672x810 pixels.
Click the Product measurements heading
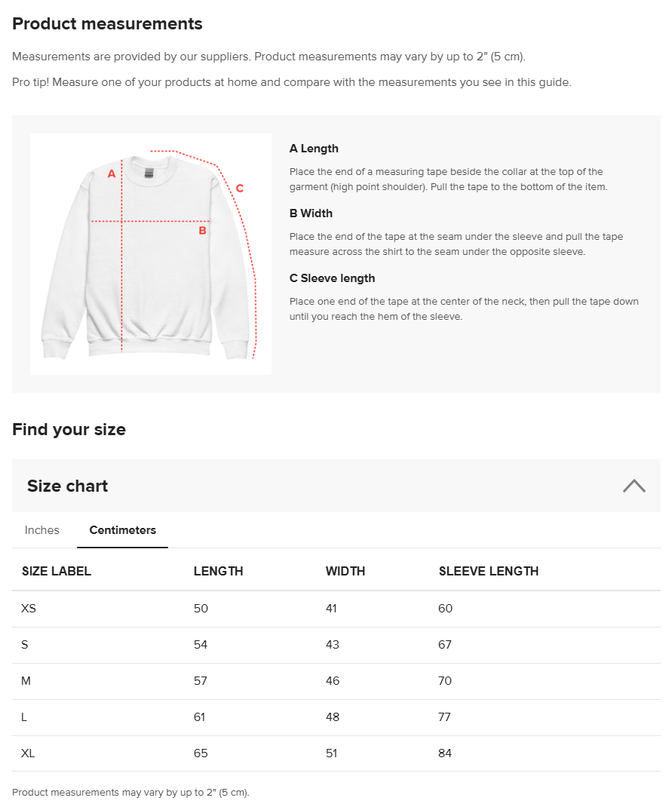[x=107, y=23]
